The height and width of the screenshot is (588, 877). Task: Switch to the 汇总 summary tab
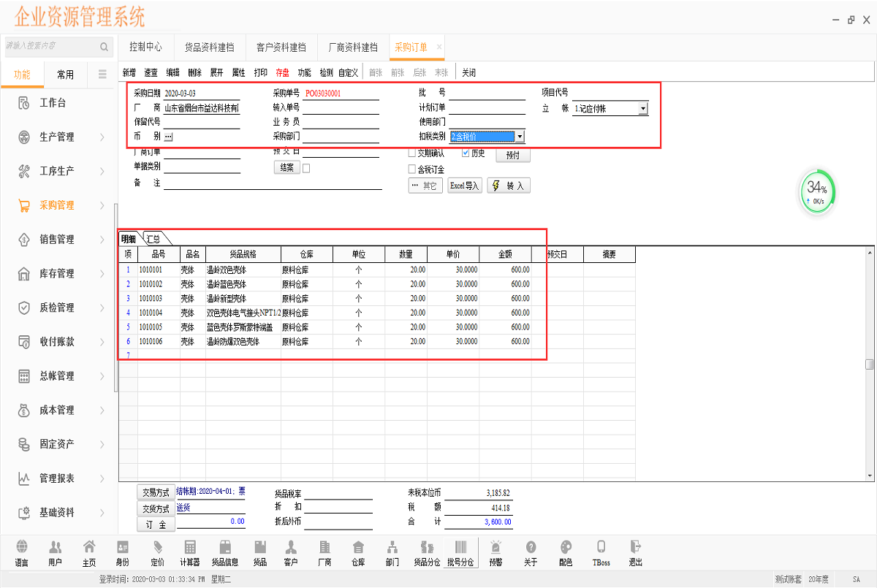pyautogui.click(x=154, y=238)
